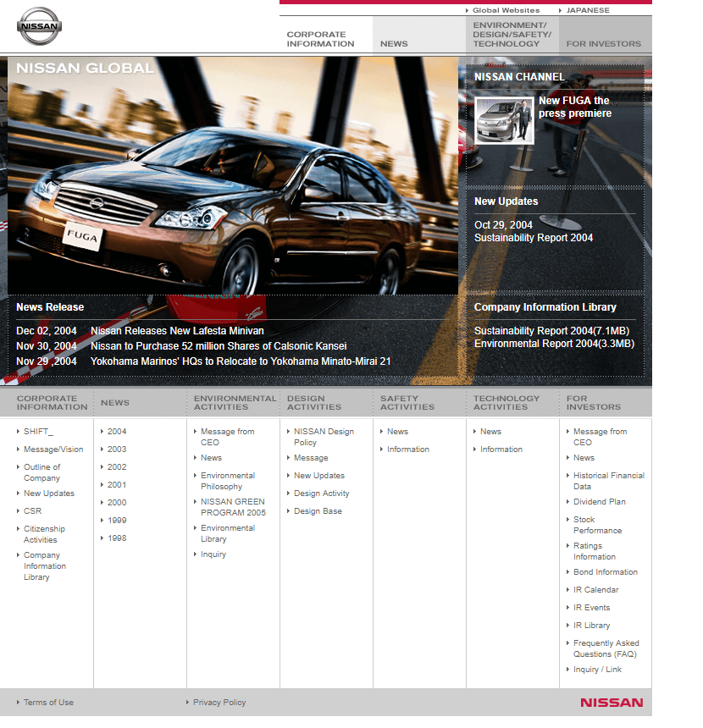Open Sustainability Report 2004 under New Updates
This screenshot has height=728, width=703.
click(x=534, y=238)
